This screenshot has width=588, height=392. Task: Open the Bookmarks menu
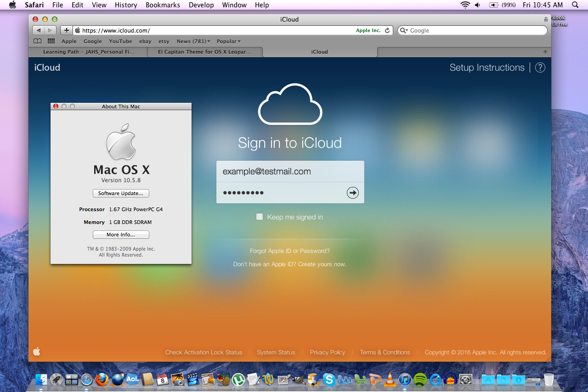click(x=163, y=5)
